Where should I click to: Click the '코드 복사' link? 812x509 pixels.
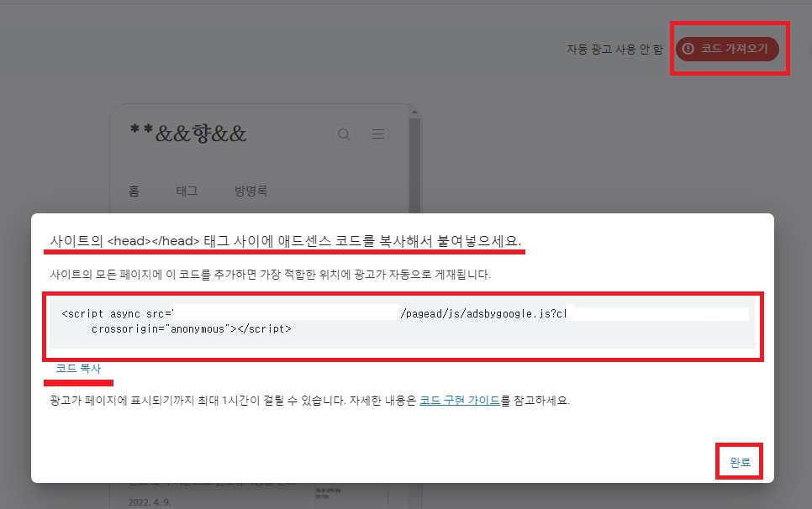coord(78,368)
